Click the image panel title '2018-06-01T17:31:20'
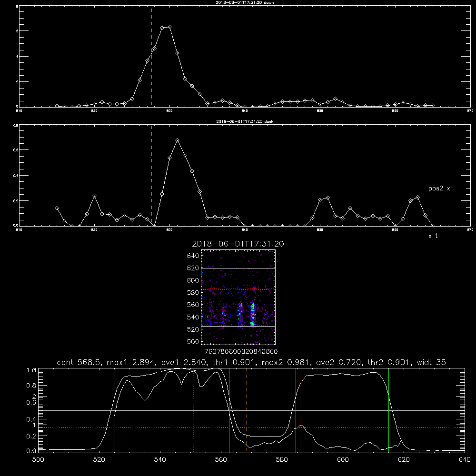Image resolution: width=476 pixels, height=476 pixels. point(238,244)
